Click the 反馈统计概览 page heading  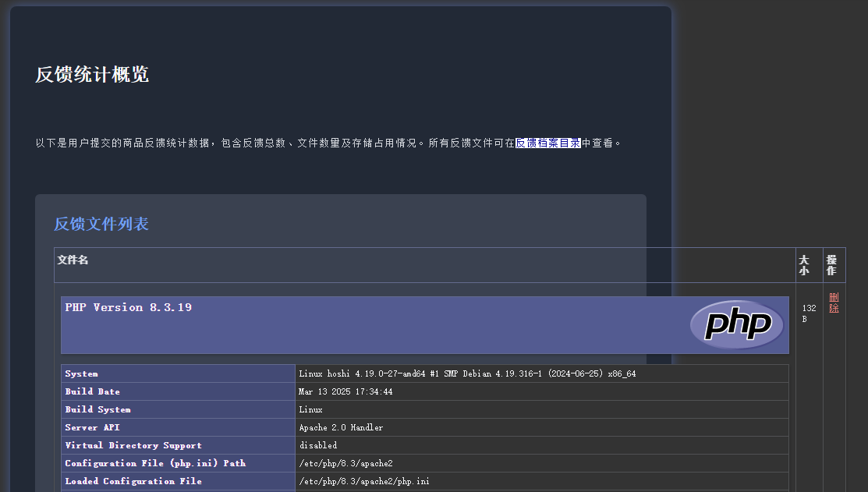92,75
